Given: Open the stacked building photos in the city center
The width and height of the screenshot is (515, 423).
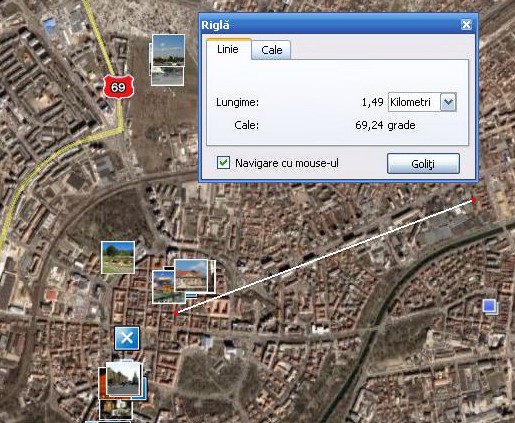Looking at the screenshot, I should pyautogui.click(x=184, y=281).
